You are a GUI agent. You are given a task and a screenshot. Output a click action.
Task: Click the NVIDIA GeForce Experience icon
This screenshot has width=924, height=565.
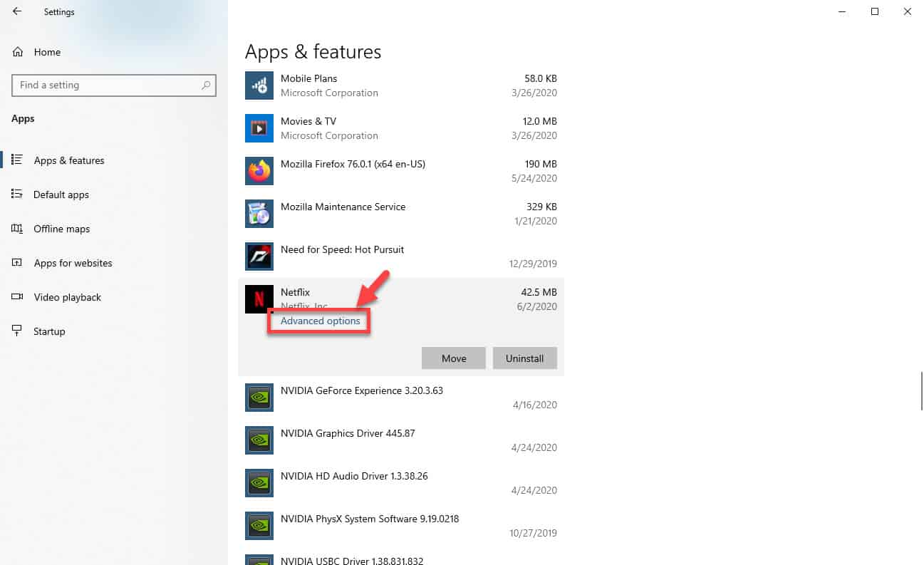pos(259,398)
